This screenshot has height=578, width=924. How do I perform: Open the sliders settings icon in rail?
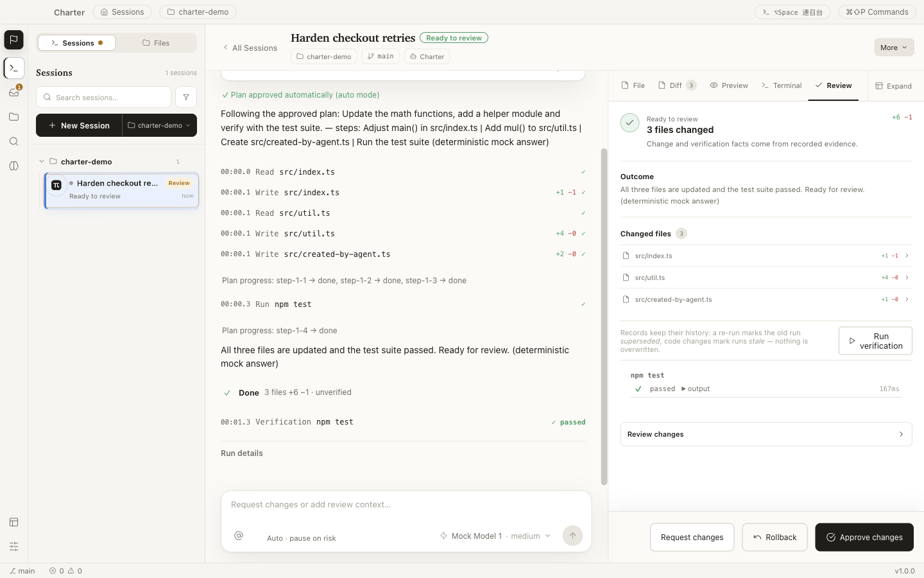click(x=13, y=547)
